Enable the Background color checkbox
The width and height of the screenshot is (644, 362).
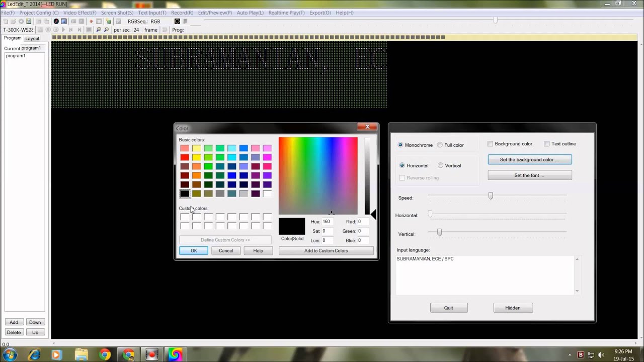tap(491, 144)
